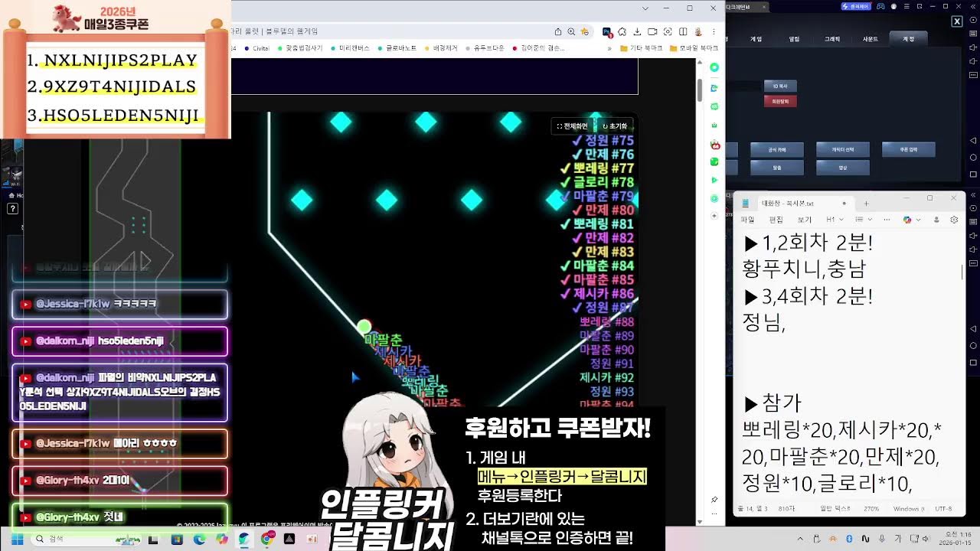The width and height of the screenshot is (980, 551).
Task: Switch to the 사운드 tab in game settings
Action: tap(871, 39)
